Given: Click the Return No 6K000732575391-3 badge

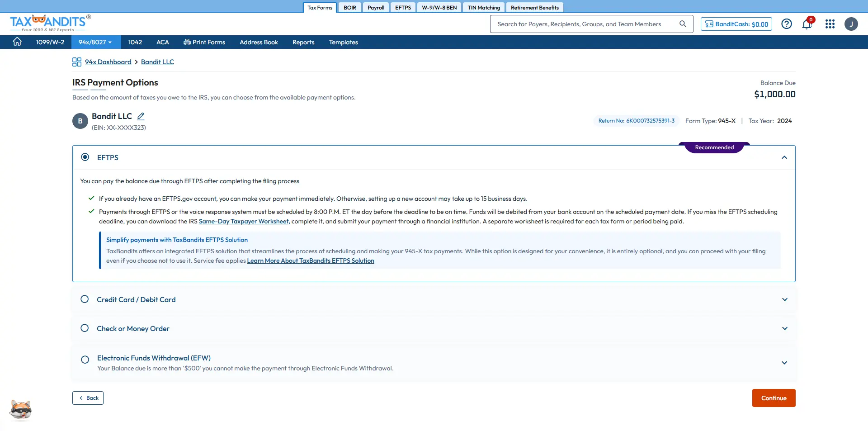Looking at the screenshot, I should [637, 121].
